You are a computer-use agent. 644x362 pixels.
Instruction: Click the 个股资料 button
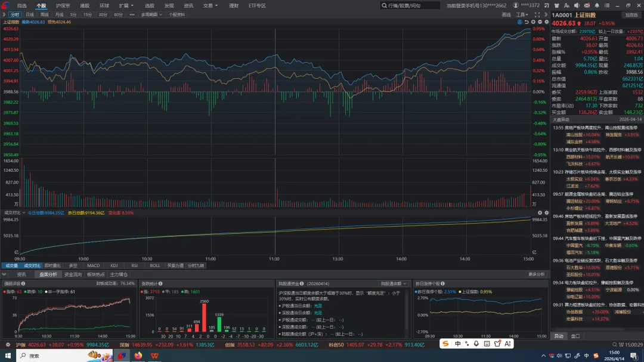[177, 14]
